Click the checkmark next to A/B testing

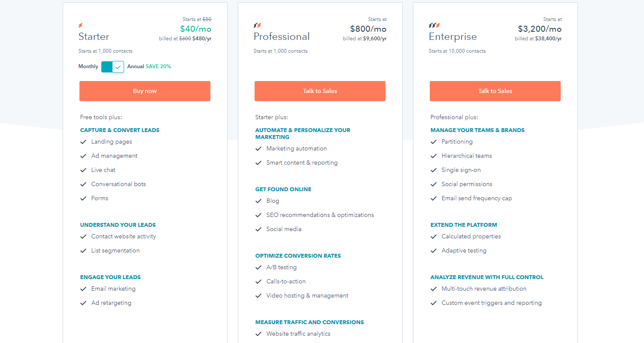pyautogui.click(x=258, y=268)
